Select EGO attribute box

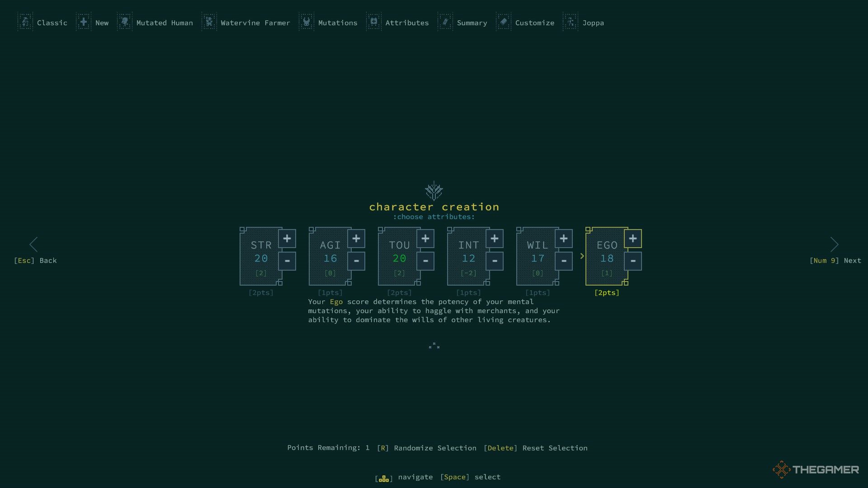point(606,256)
